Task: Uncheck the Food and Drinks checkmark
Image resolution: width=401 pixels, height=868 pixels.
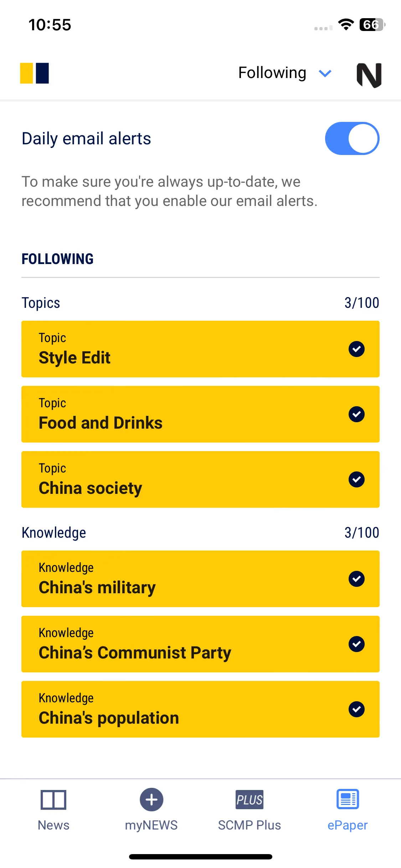Action: tap(356, 414)
